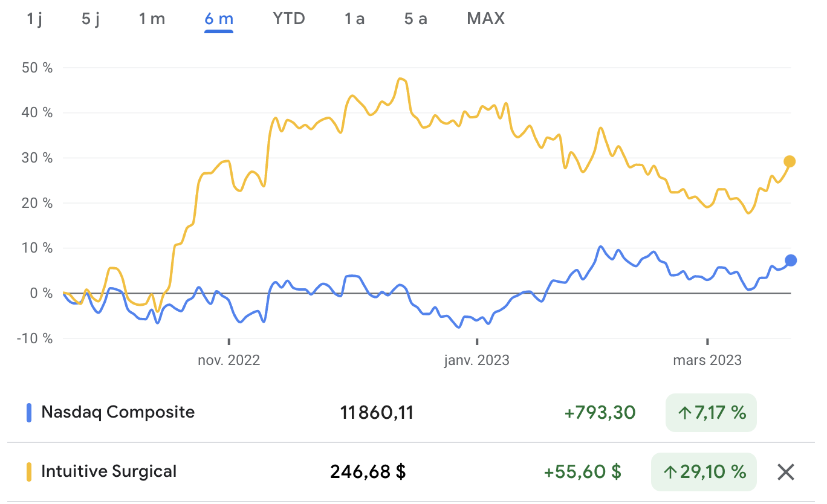Image resolution: width=827 pixels, height=504 pixels.
Task: Show the 1 a time range
Action: (355, 19)
